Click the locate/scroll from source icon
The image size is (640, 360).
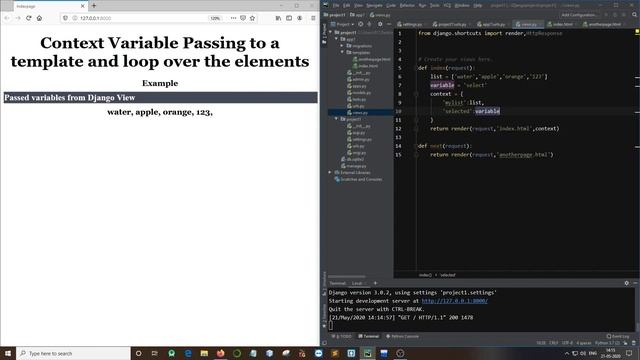coord(360,24)
